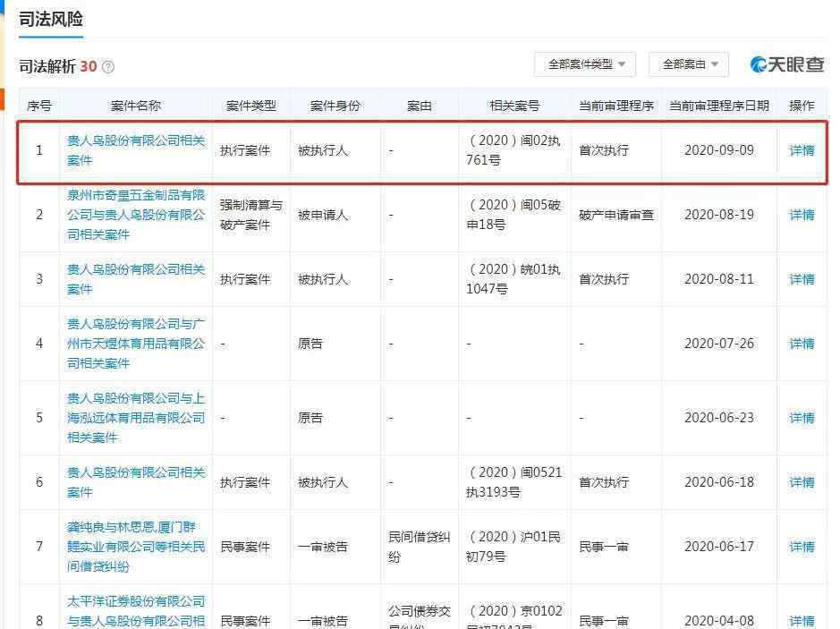
Task: Open the 上海泓远体育用品 case name link
Action: pyautogui.click(x=136, y=418)
